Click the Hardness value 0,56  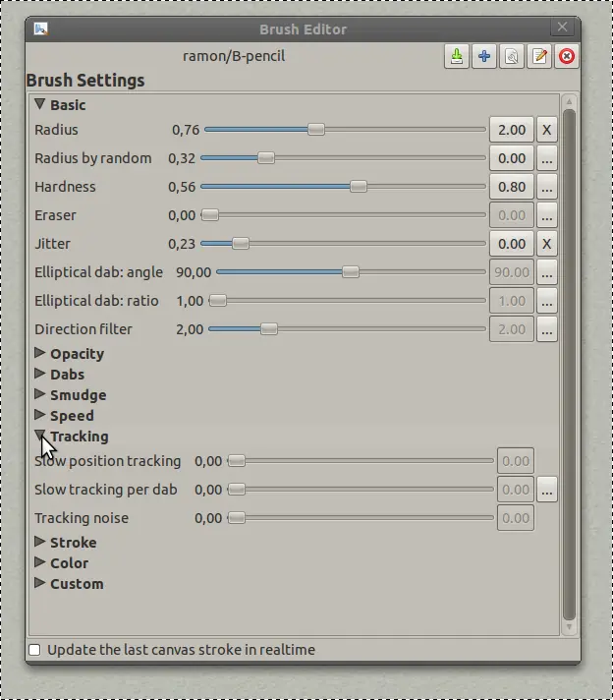click(x=182, y=187)
